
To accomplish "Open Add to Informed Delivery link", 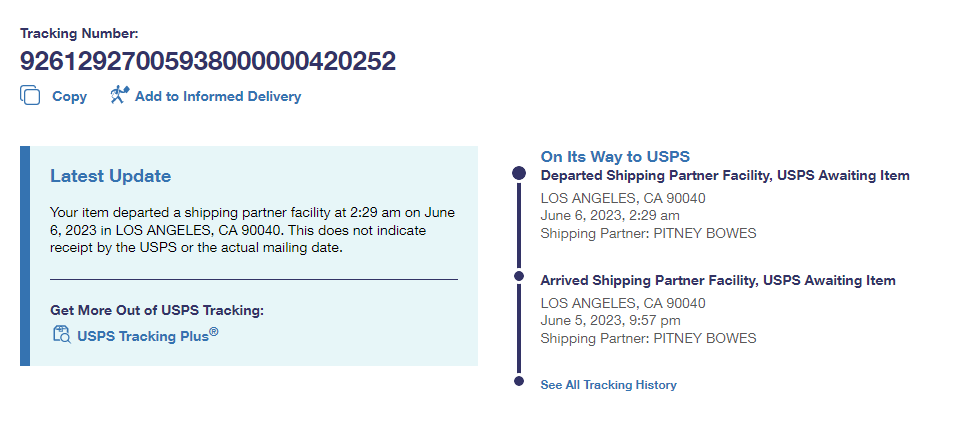I will tap(217, 97).
